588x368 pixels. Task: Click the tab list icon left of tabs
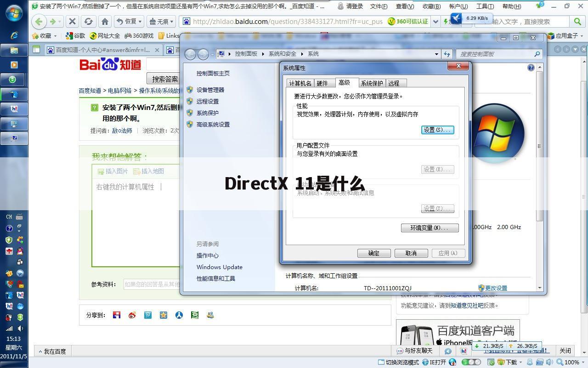tap(36, 50)
